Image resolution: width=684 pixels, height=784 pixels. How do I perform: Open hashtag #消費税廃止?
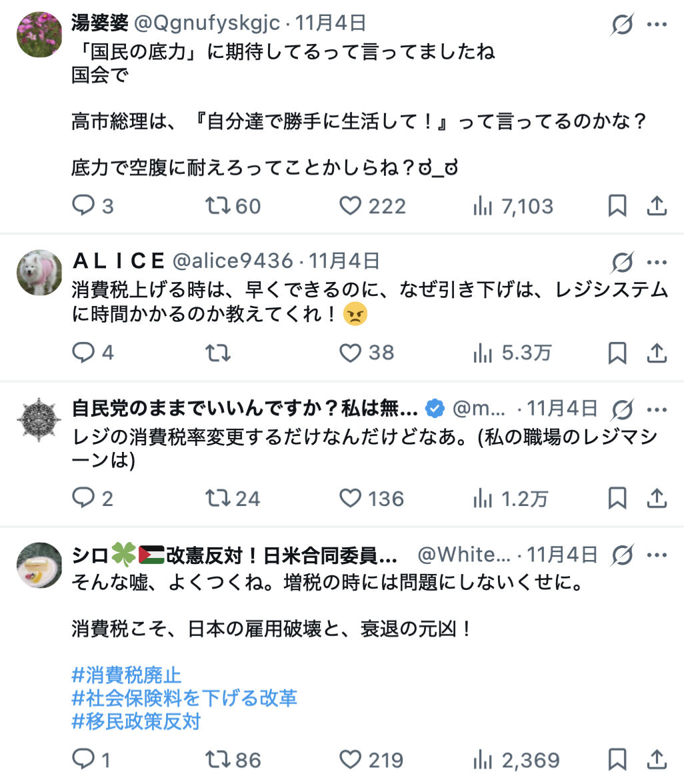tap(126, 675)
